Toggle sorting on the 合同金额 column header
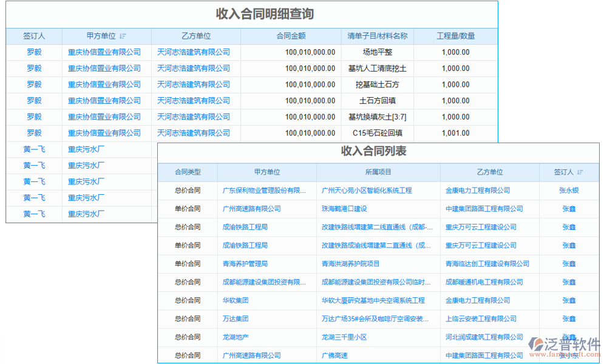Screen dimensions: 607x364 click(290, 36)
